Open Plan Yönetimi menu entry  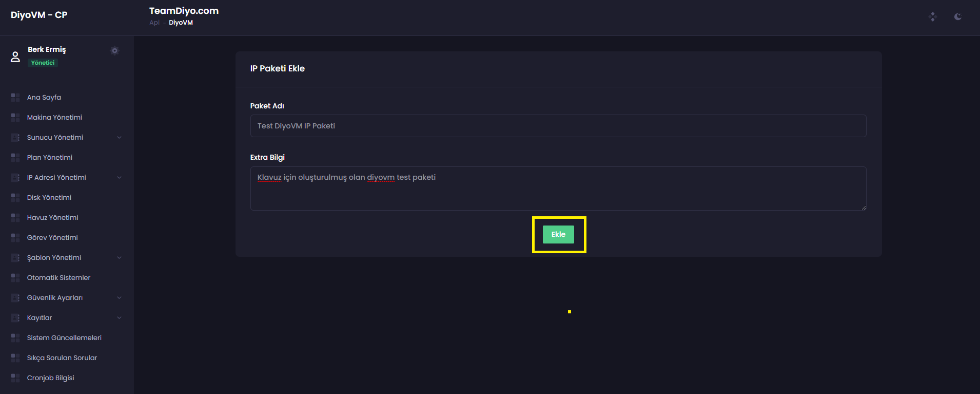coord(50,157)
